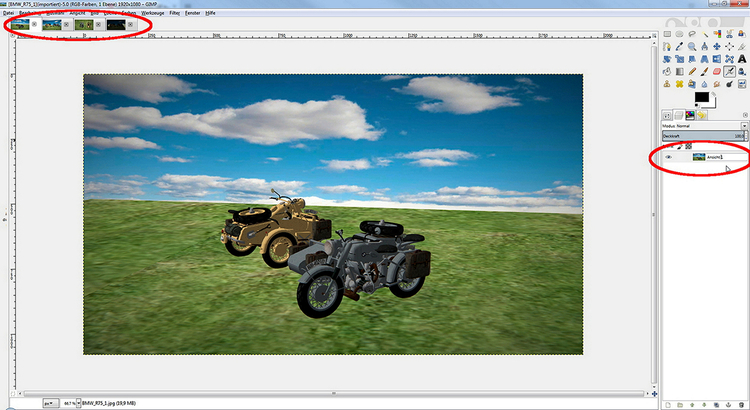Click the Deckkraft opacity slider
This screenshot has height=410, width=750.
(704, 136)
